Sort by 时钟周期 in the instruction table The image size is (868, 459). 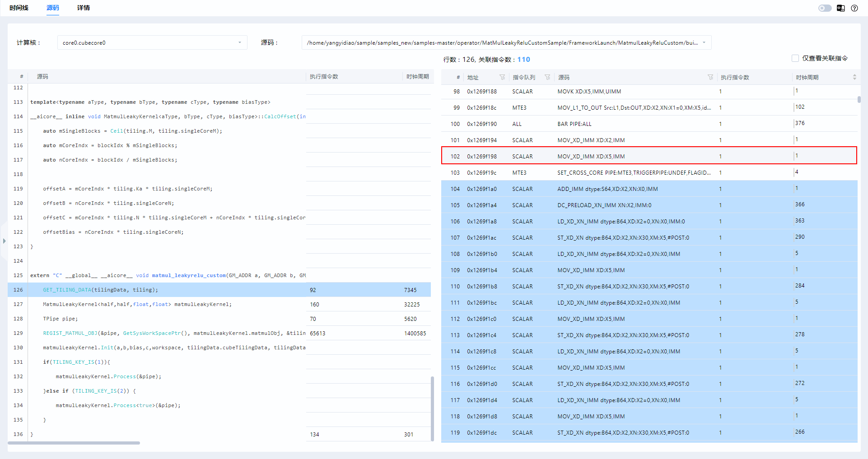pyautogui.click(x=854, y=77)
